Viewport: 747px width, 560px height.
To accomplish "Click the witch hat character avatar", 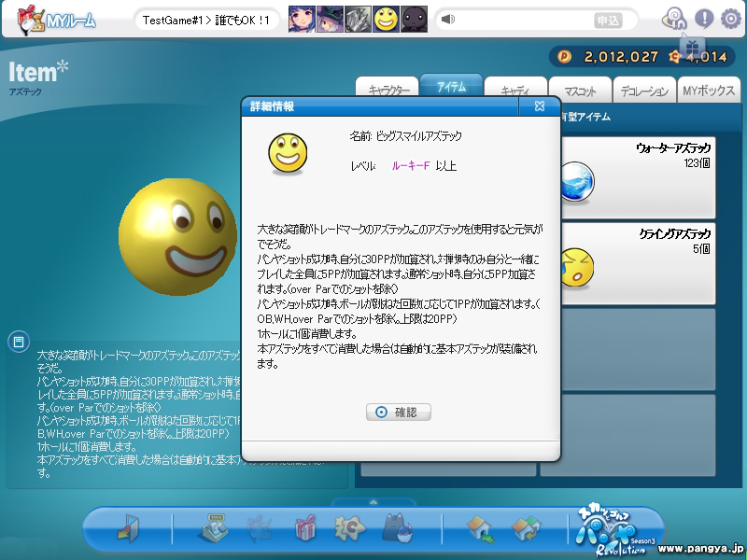I will point(330,19).
